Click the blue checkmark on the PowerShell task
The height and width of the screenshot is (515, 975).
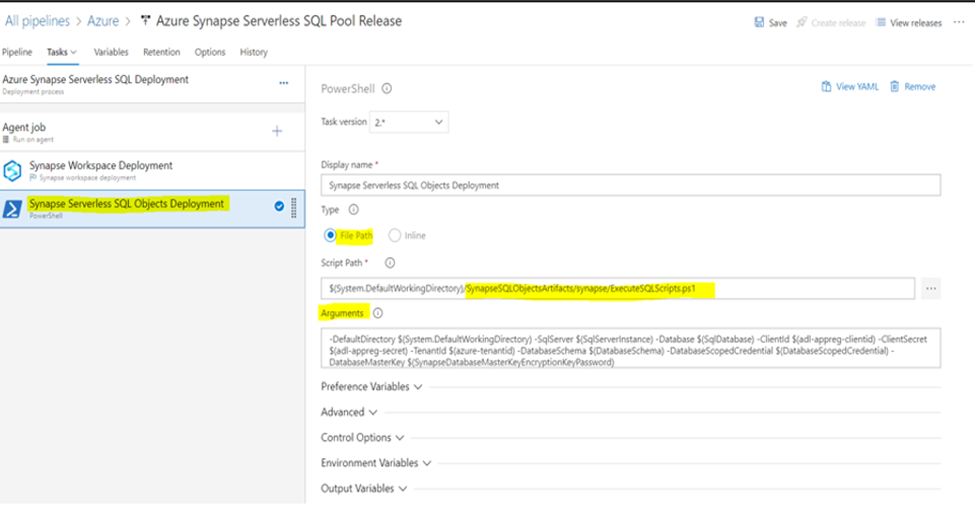click(279, 206)
